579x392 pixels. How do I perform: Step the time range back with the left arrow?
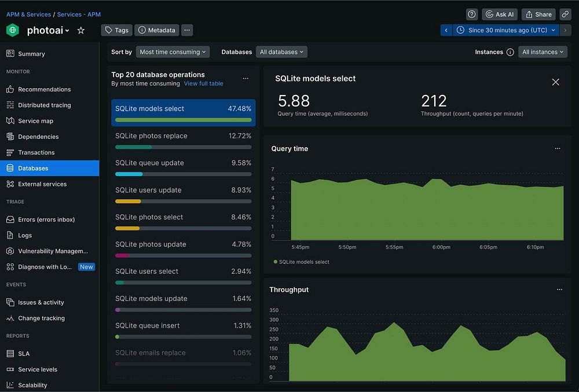pyautogui.click(x=446, y=30)
